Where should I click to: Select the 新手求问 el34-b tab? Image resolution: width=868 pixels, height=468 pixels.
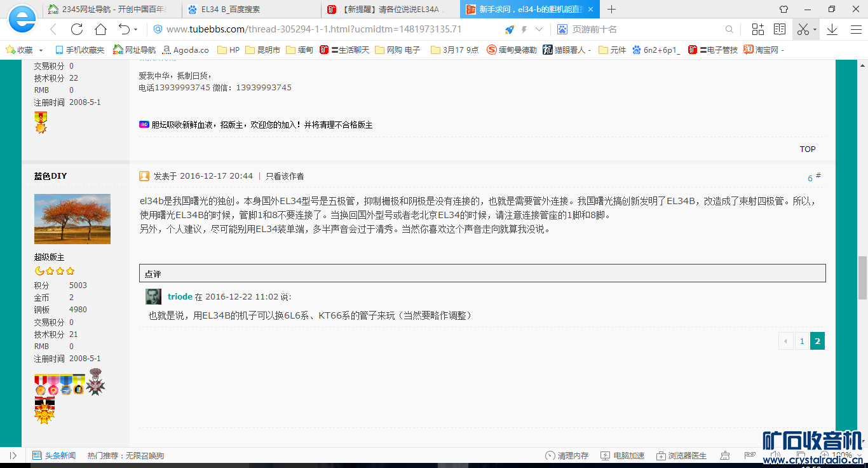click(x=529, y=10)
